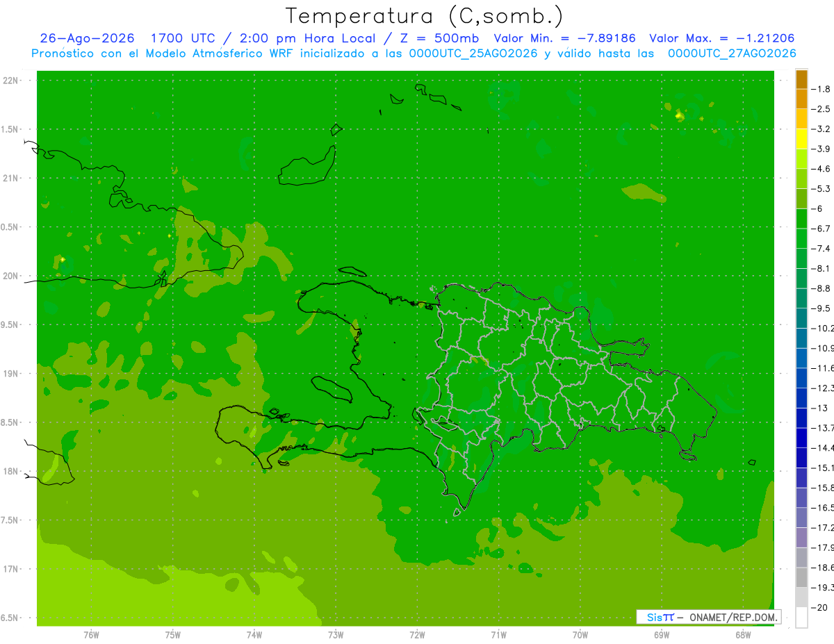Click the "-13" colorbar value

pyautogui.click(x=818, y=408)
